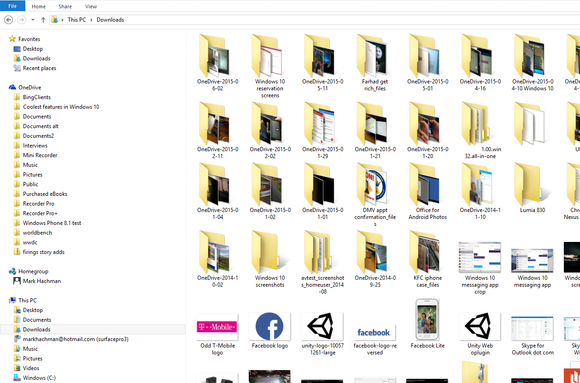Open Recent places in Favorites
The width and height of the screenshot is (580, 383).
[39, 68]
